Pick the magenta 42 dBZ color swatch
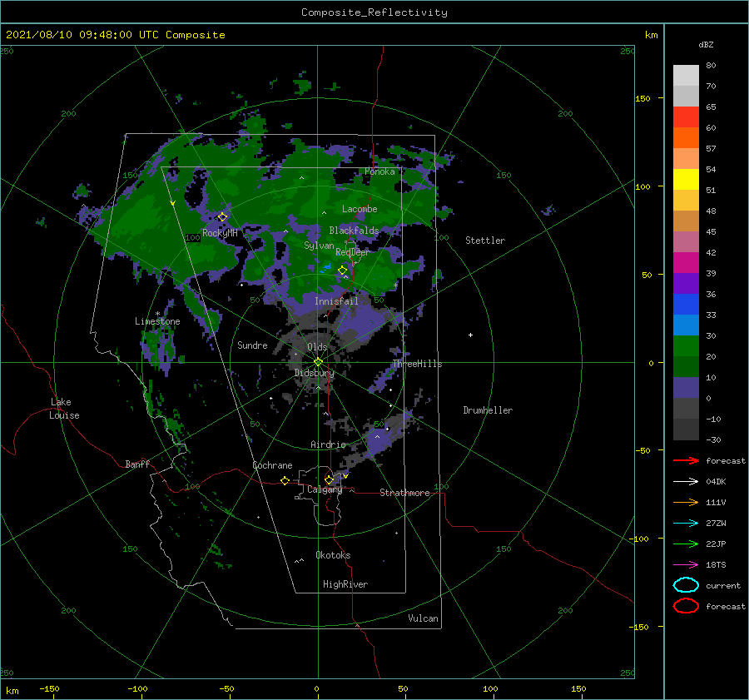The width and height of the screenshot is (749, 700). coord(686,262)
